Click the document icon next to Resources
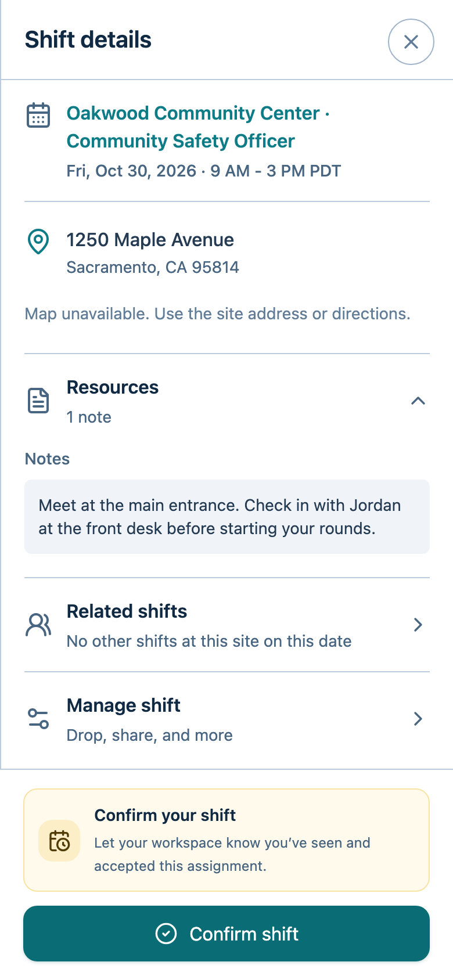Image resolution: width=453 pixels, height=980 pixels. [x=38, y=401]
